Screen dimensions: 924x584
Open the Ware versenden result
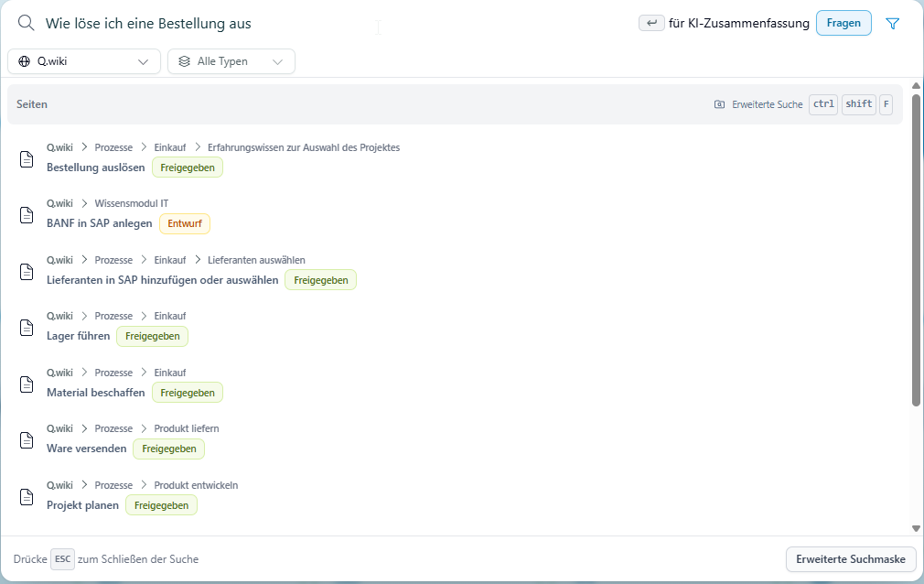(x=87, y=449)
